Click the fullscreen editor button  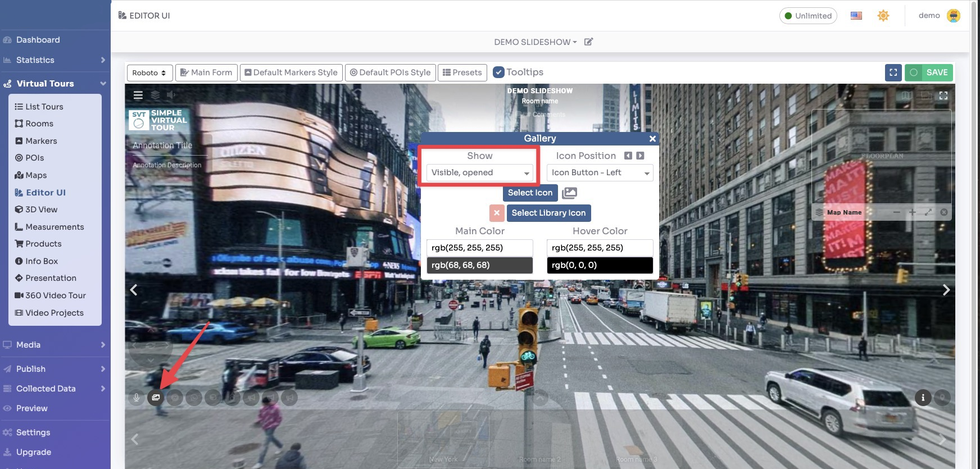click(893, 72)
